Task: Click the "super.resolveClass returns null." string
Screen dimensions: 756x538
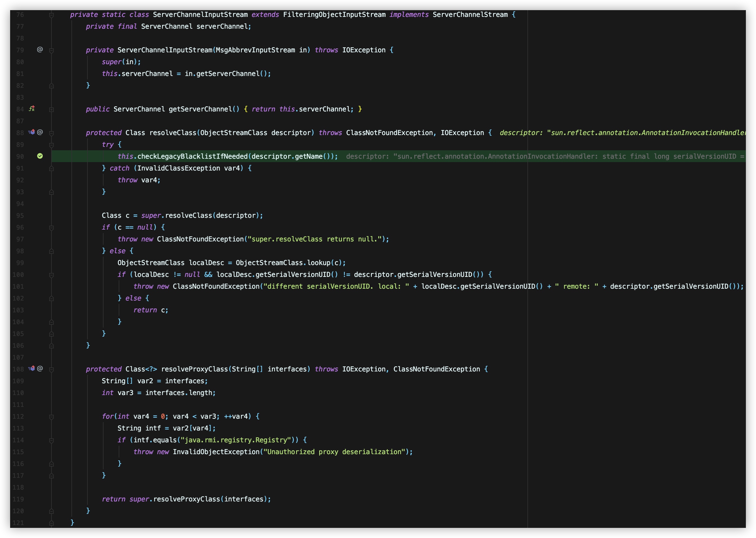Action: point(315,239)
